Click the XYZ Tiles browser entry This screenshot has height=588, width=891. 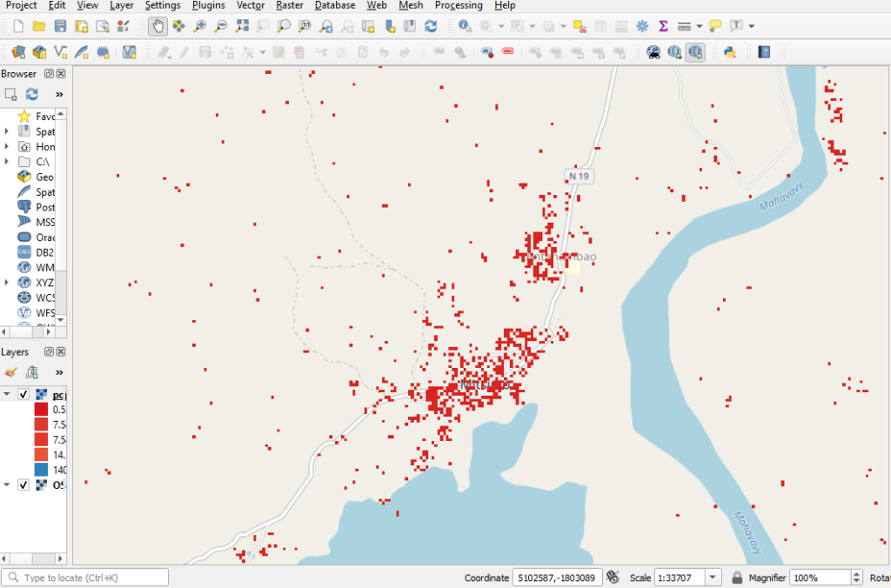point(44,283)
